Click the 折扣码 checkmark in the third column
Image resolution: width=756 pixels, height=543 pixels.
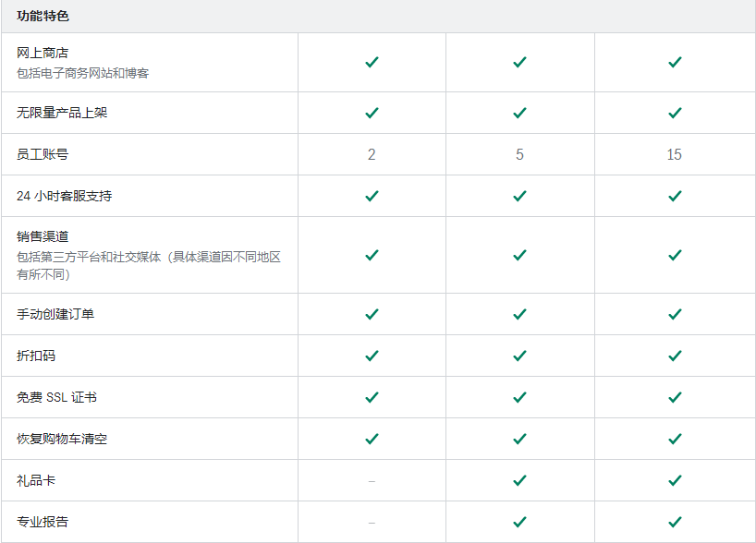[674, 356]
